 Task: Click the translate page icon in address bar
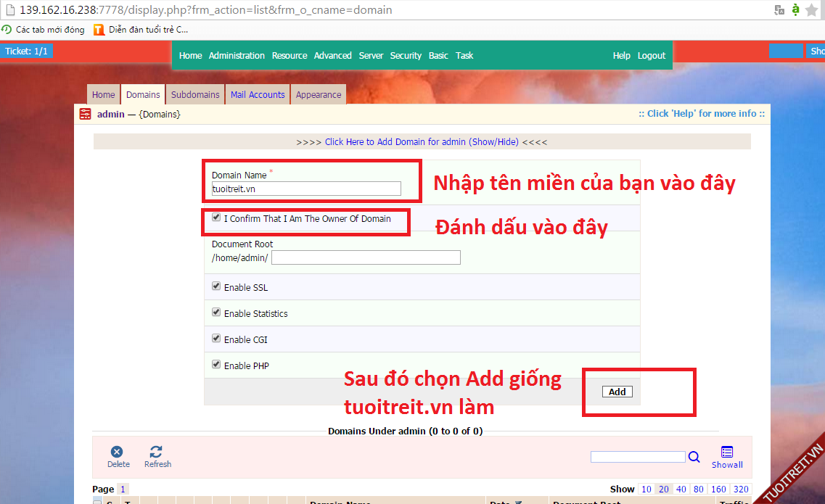(x=779, y=10)
